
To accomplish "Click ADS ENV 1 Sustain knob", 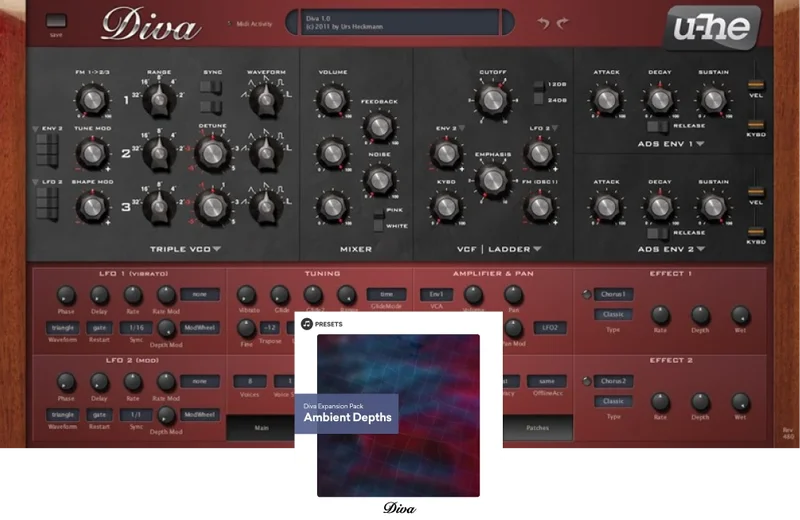I will coord(713,100).
